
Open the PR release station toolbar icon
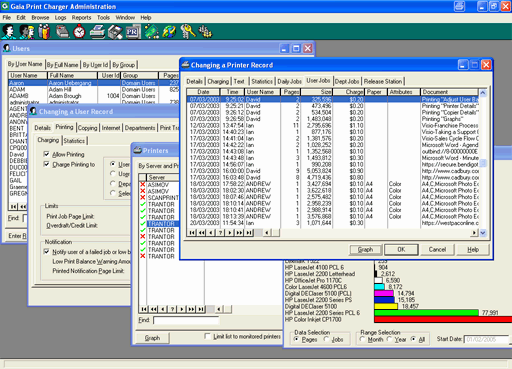pyautogui.click(x=133, y=32)
